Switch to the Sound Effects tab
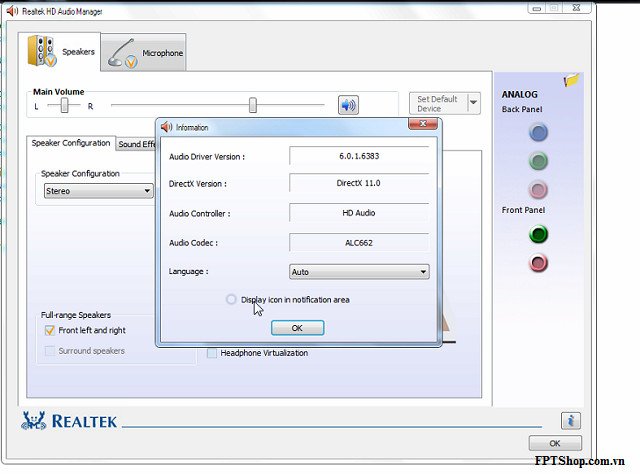 tap(137, 144)
